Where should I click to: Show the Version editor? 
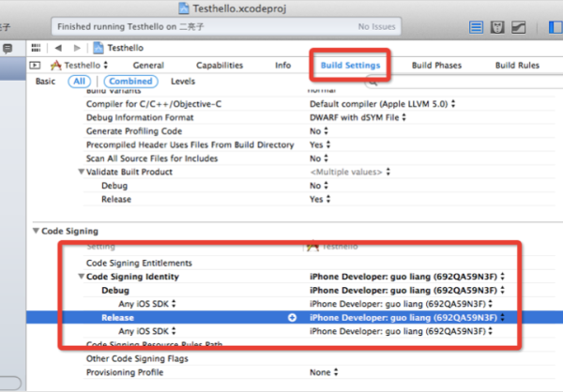point(519,27)
